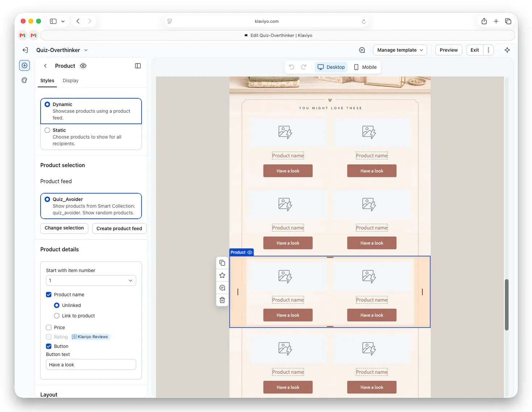The width and height of the screenshot is (532, 412).
Task: Expand the Quiz-Overthinker name dropdown
Action: [x=86, y=50]
